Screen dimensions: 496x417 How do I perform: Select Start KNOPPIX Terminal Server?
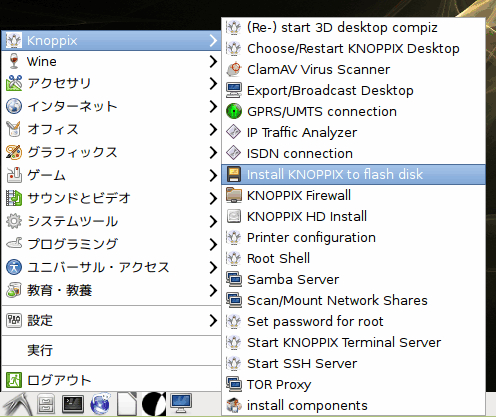pyautogui.click(x=353, y=342)
